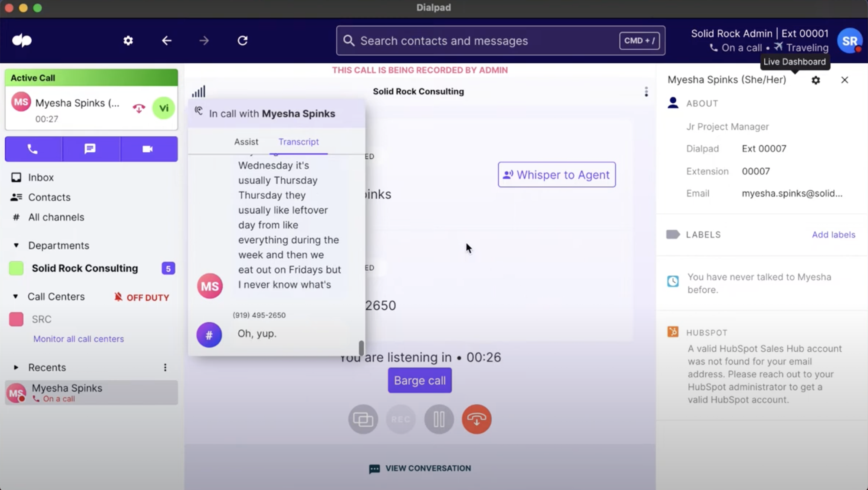Toggle the OFF DUTY status
The height and width of the screenshot is (490, 868).
[141, 297]
